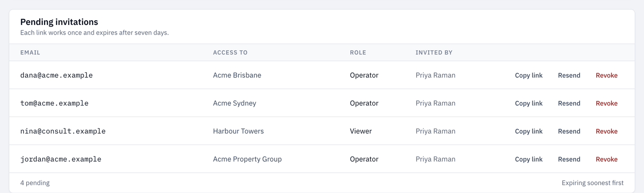Click the Operator role in jordan's row
This screenshot has height=193, width=644.
(x=364, y=159)
